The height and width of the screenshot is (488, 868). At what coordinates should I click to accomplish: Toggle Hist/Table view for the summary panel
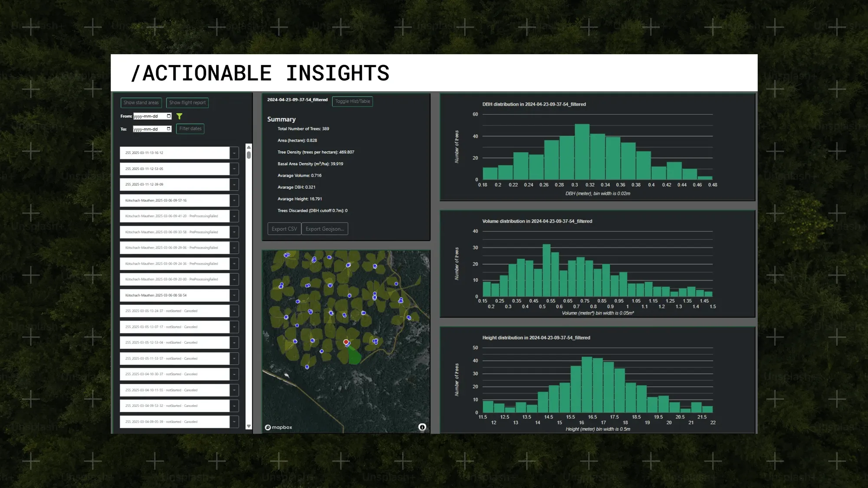tap(352, 101)
